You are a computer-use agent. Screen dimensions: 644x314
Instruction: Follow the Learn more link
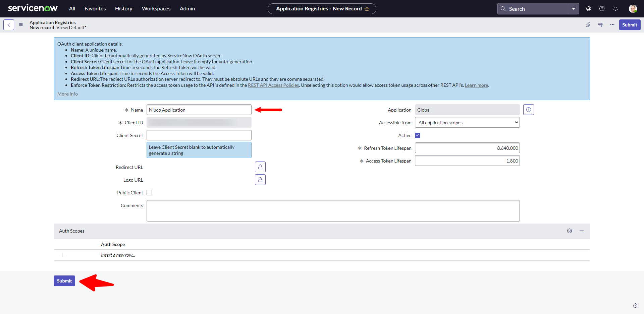tap(476, 85)
